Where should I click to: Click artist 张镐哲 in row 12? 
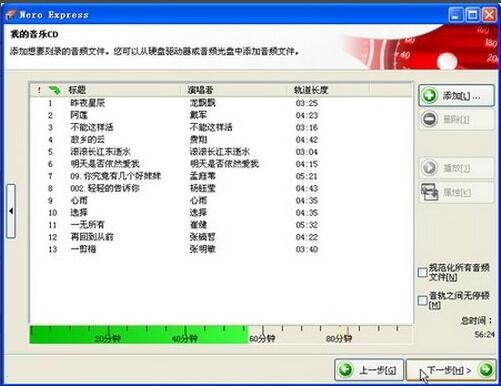pyautogui.click(x=203, y=237)
